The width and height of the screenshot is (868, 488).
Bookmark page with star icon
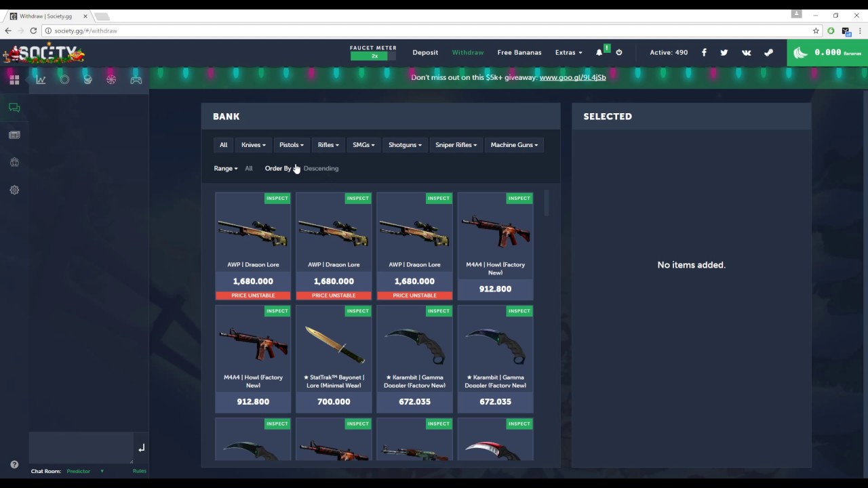816,30
